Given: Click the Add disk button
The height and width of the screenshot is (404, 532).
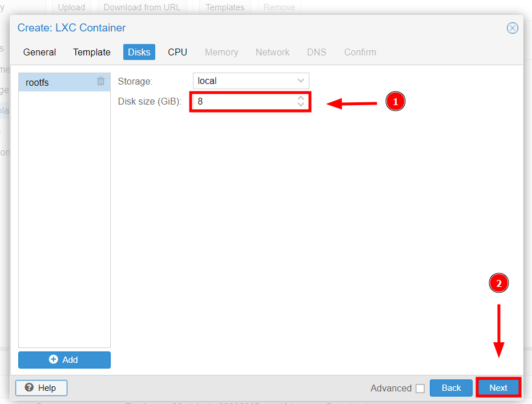Looking at the screenshot, I should tap(64, 359).
